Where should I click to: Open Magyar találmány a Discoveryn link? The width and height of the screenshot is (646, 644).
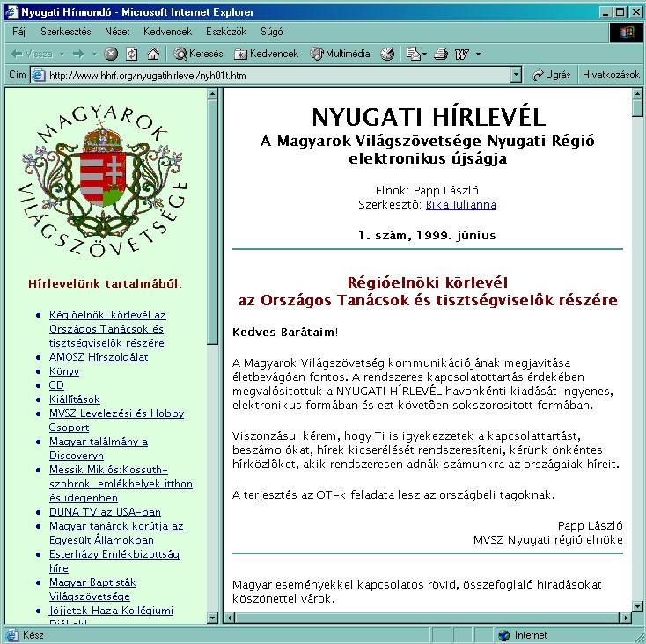point(98,449)
